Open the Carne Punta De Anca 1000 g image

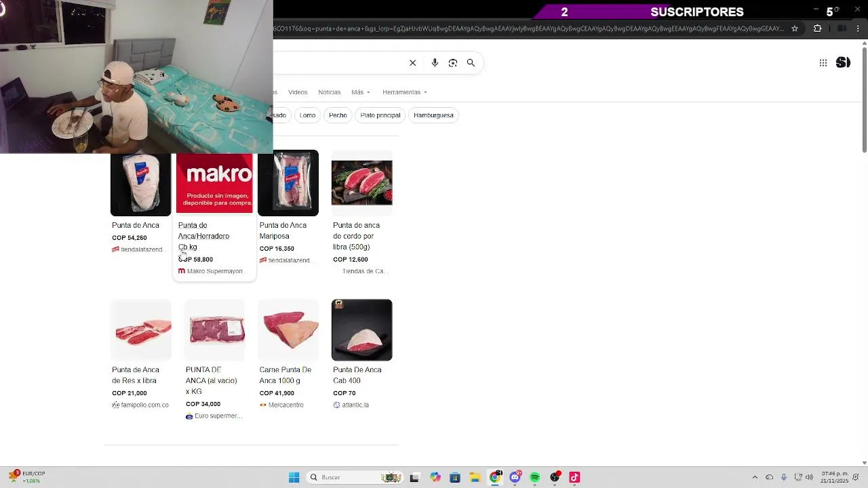coord(288,330)
